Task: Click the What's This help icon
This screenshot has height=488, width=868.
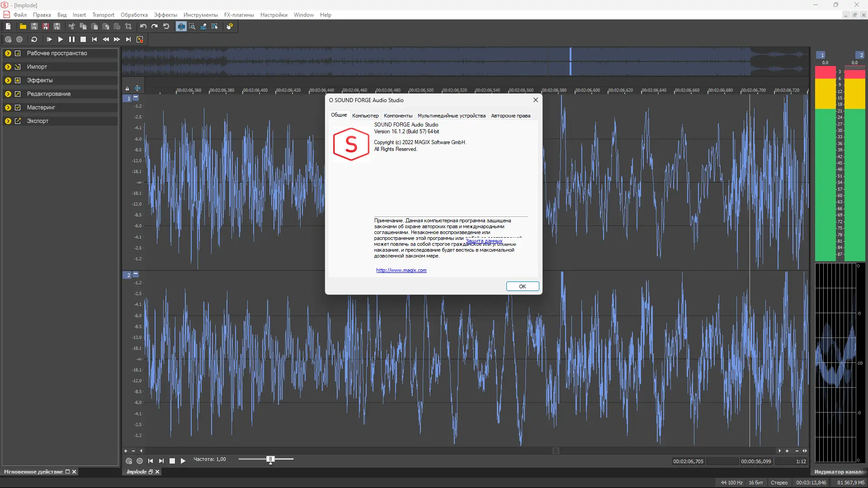Action: pyautogui.click(x=230, y=27)
